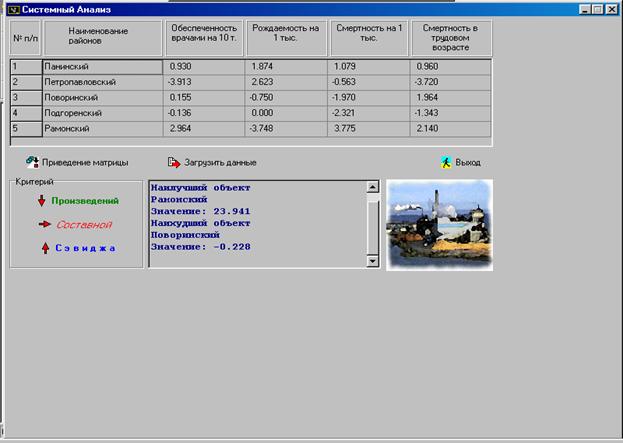Click the Загрузить данные icon
Viewport: 623px width, 443px height.
point(175,161)
